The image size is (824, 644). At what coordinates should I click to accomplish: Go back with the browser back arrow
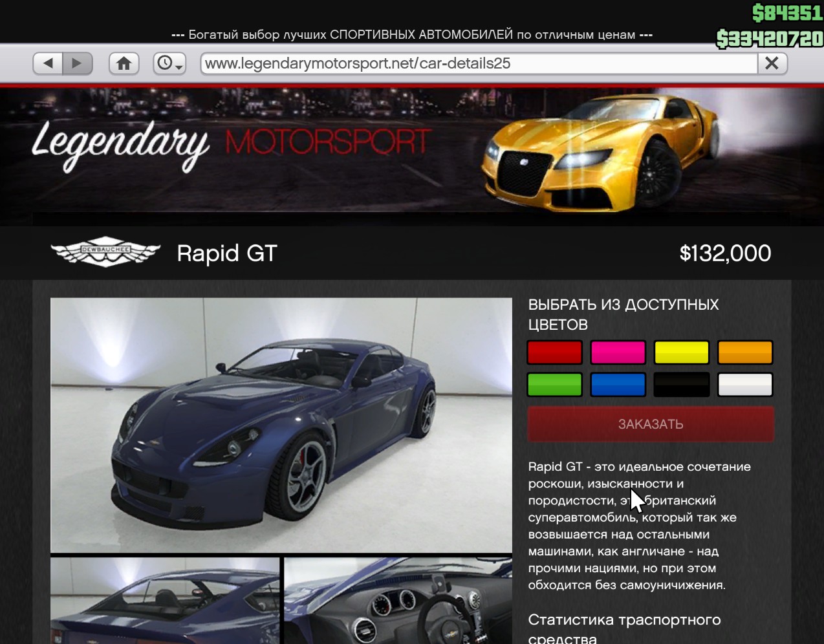(48, 63)
